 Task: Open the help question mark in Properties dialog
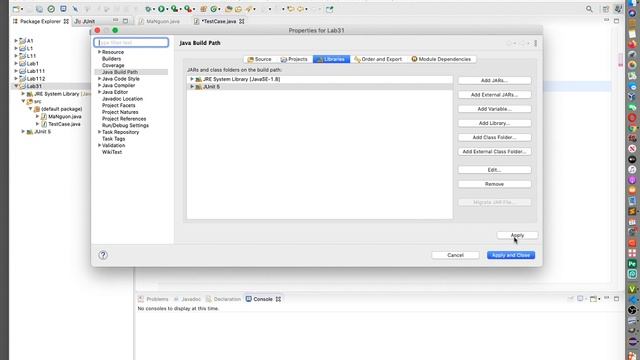(103, 255)
